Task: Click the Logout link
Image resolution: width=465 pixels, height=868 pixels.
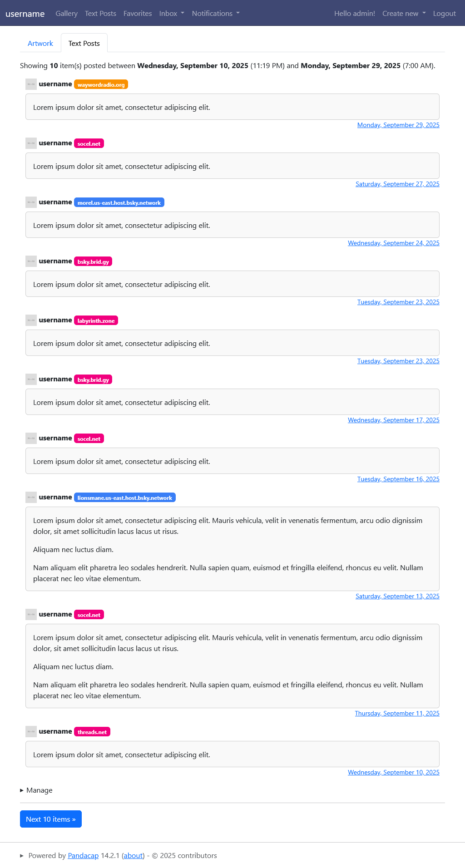Action: tap(444, 14)
